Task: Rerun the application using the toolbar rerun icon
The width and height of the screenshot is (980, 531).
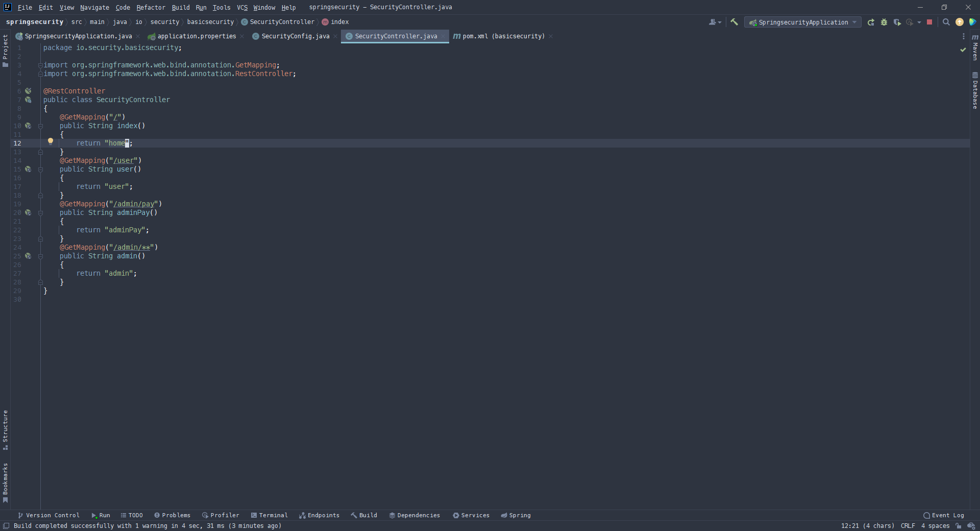Action: click(871, 22)
